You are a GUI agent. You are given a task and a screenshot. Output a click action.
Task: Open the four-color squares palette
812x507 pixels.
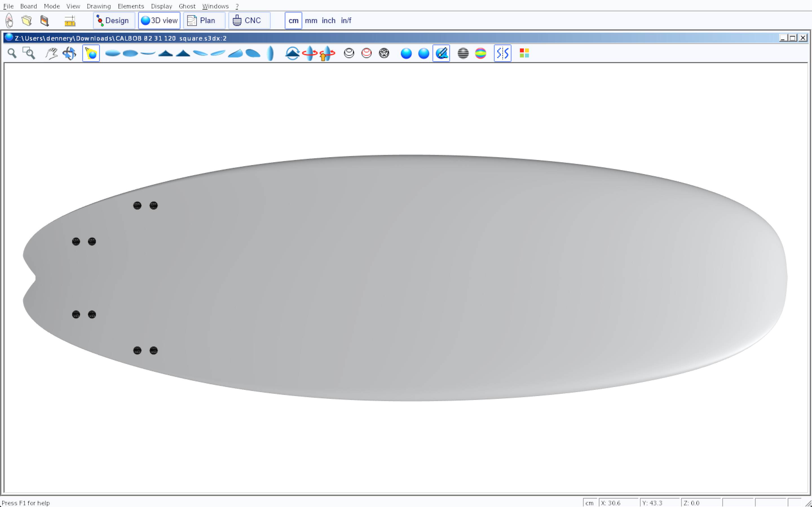(x=524, y=53)
